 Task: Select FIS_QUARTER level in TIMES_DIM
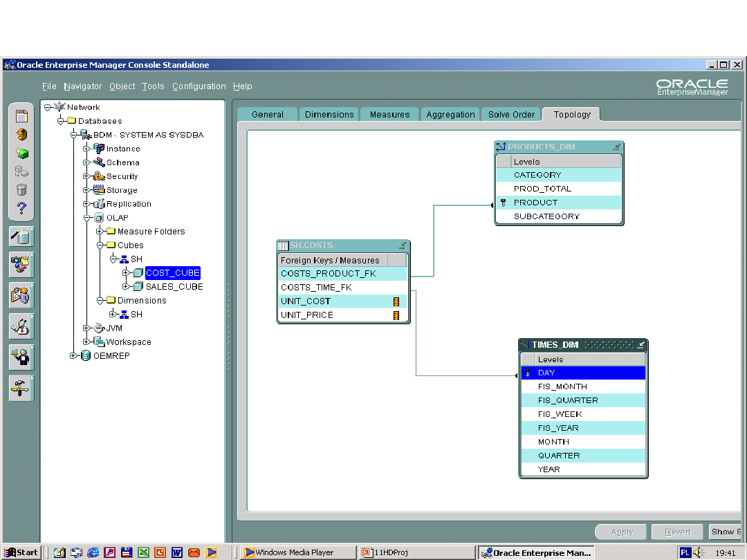(568, 400)
